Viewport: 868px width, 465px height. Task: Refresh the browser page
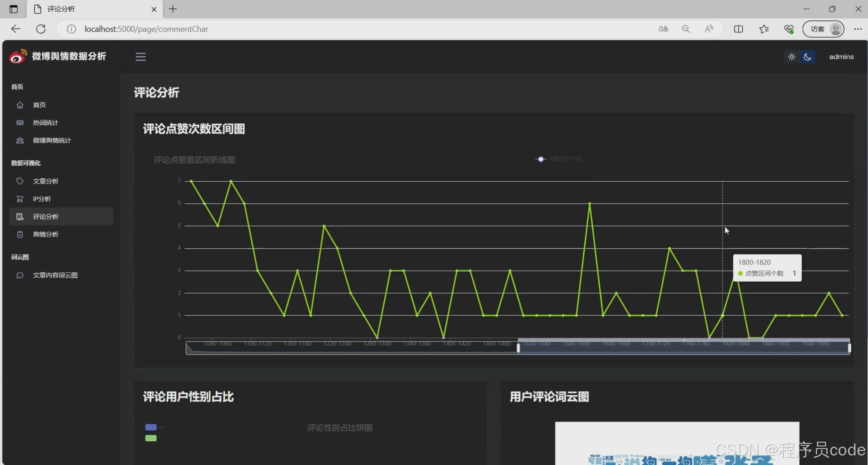(x=41, y=29)
